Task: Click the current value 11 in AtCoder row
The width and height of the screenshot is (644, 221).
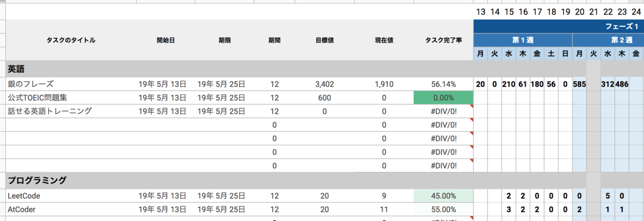Action: pos(384,209)
